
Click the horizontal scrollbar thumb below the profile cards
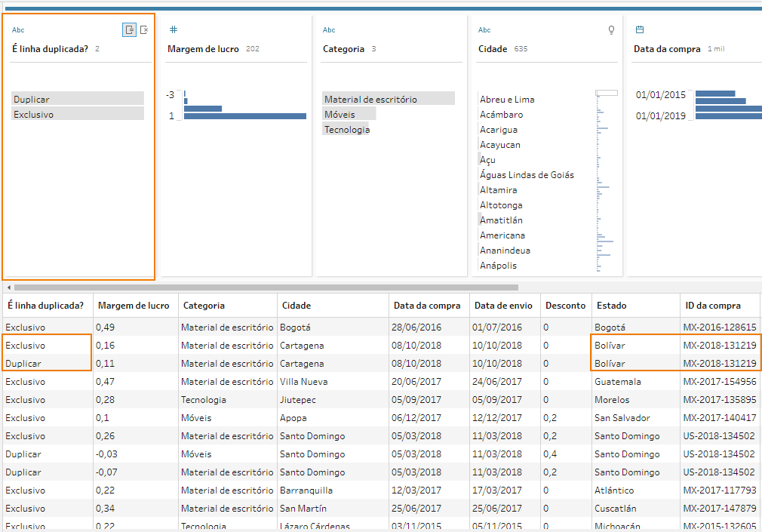[266, 288]
